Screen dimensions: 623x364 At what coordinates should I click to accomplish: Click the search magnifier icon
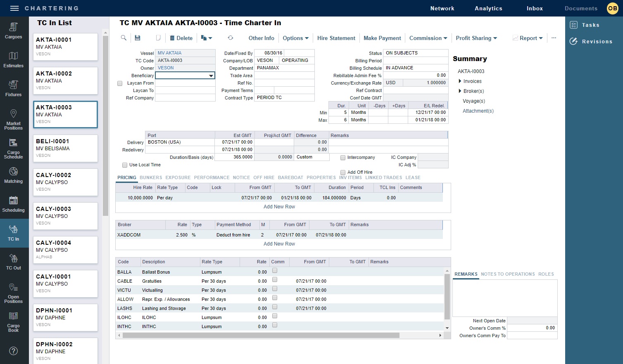pyautogui.click(x=124, y=38)
